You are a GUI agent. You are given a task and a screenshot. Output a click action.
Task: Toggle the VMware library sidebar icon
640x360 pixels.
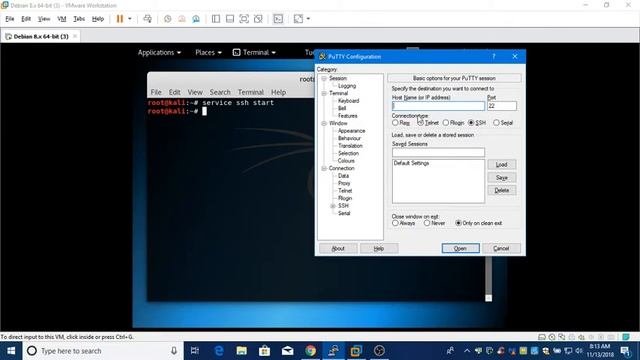click(216, 19)
